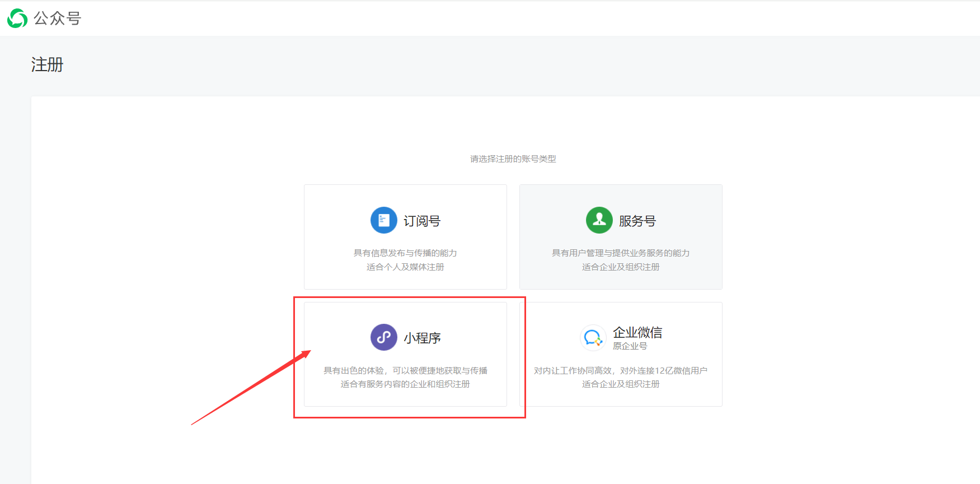Choose the 小程序 account type title
This screenshot has width=980, height=484.
pyautogui.click(x=423, y=338)
